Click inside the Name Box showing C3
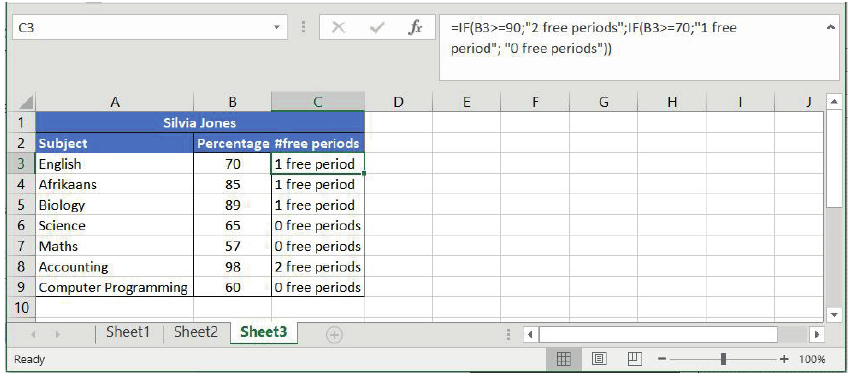The width and height of the screenshot is (848, 374). pos(141,27)
